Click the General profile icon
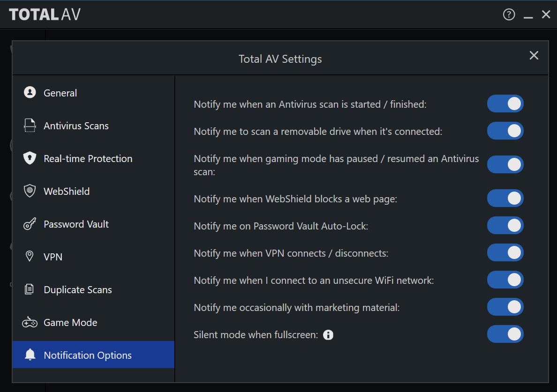This screenshot has width=557, height=392. 30,92
